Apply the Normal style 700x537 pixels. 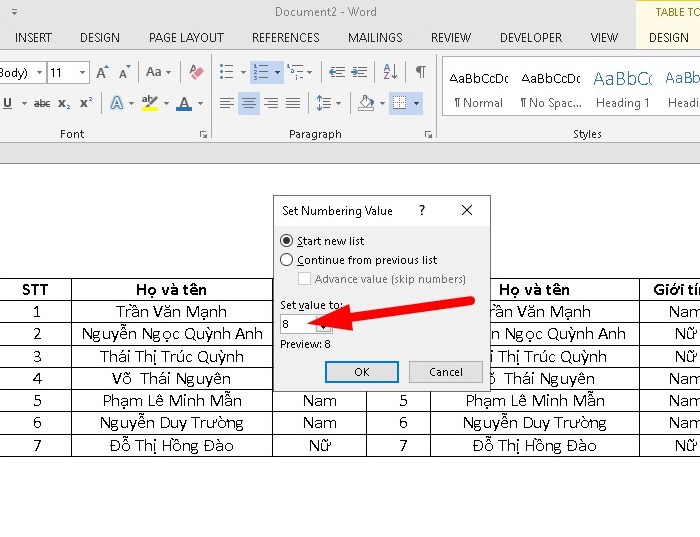(x=478, y=89)
